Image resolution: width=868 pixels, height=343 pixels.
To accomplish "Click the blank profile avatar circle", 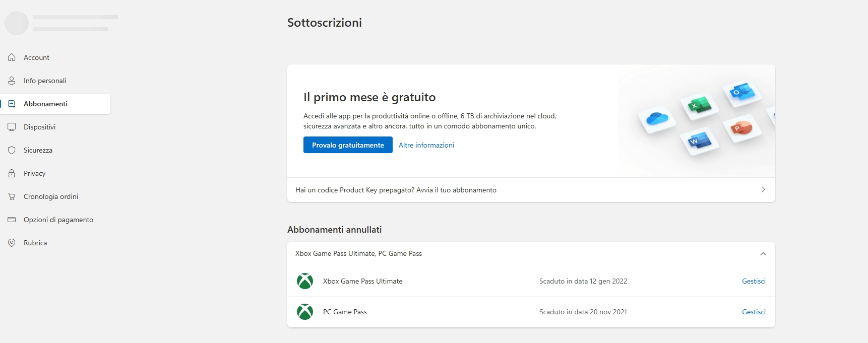I will click(17, 23).
